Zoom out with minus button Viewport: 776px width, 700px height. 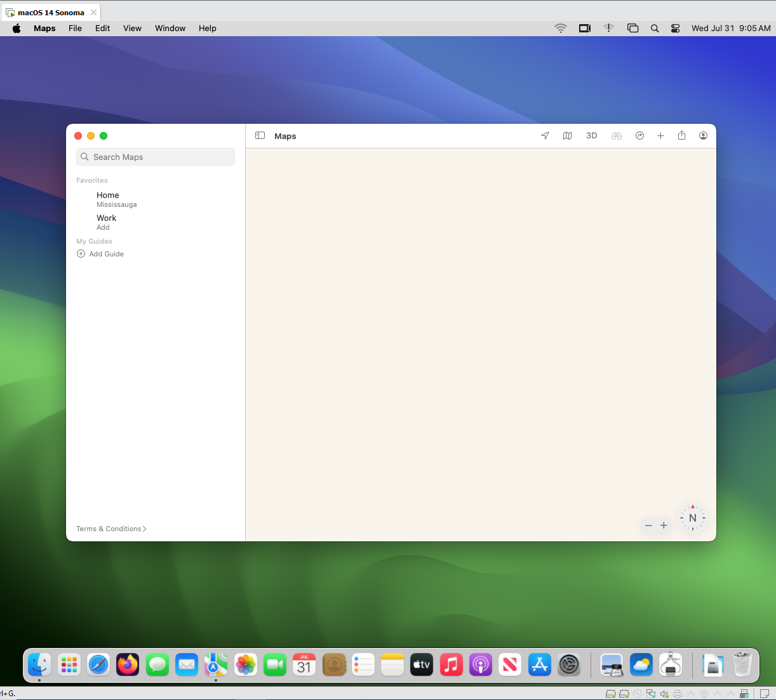click(648, 525)
